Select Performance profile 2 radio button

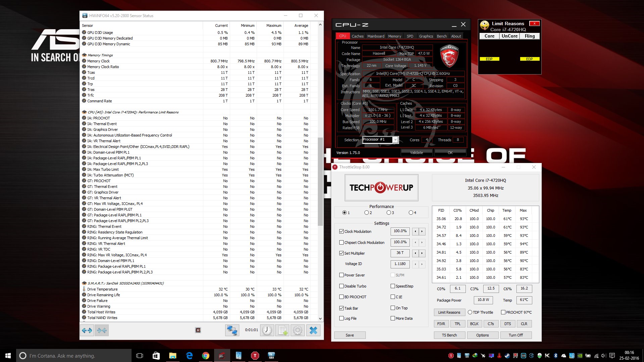tap(366, 213)
